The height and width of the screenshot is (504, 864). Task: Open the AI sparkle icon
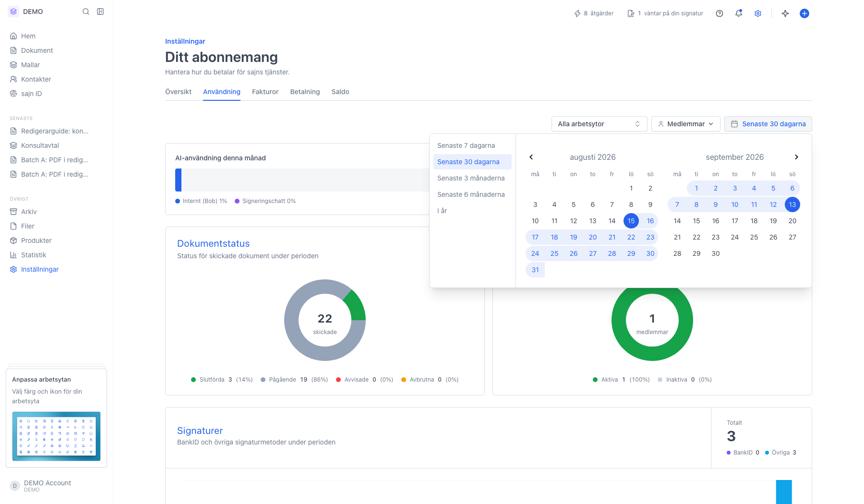tap(785, 13)
